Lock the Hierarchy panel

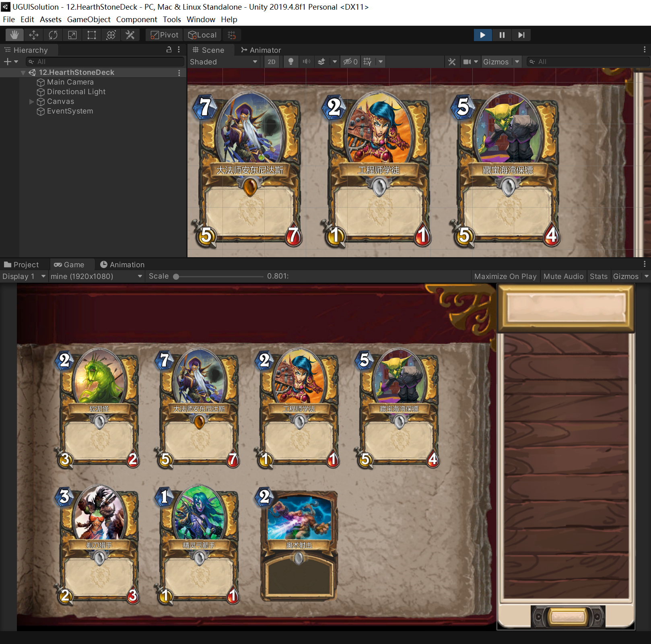click(x=169, y=50)
